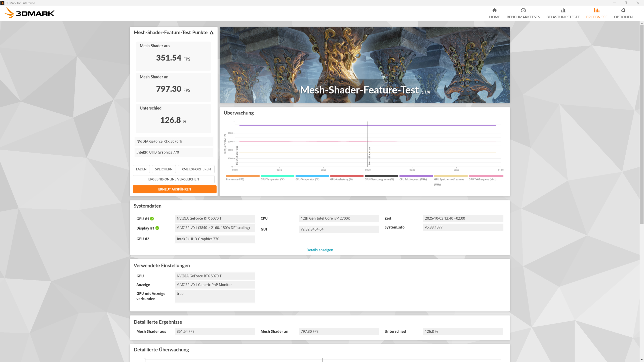
Task: Click the green check next to Display #1
Action: pyautogui.click(x=157, y=228)
